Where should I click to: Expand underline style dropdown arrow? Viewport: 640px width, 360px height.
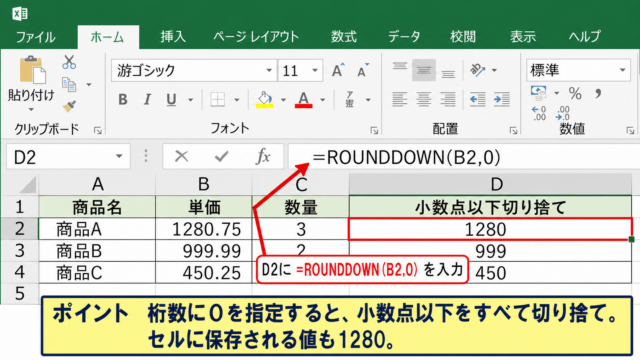pyautogui.click(x=190, y=100)
